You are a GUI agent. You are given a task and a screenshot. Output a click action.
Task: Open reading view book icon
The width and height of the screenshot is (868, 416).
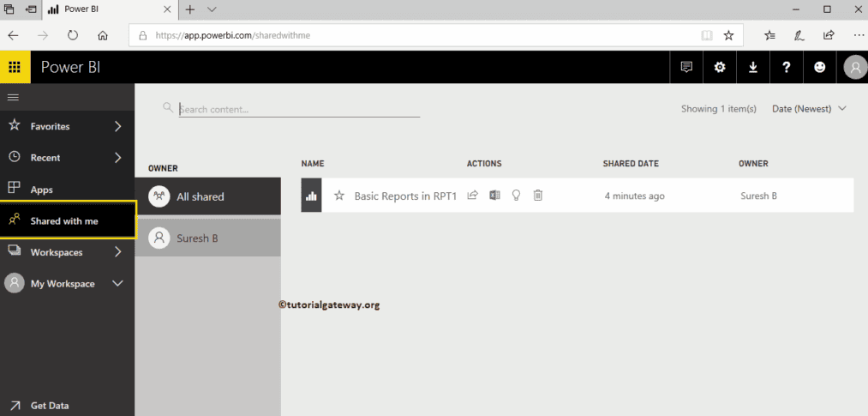click(x=707, y=35)
